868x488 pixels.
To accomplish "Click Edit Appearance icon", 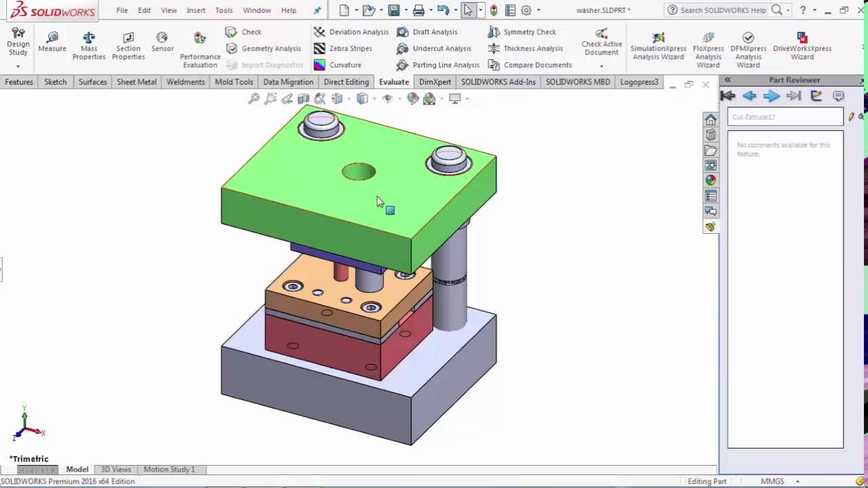I will [413, 99].
